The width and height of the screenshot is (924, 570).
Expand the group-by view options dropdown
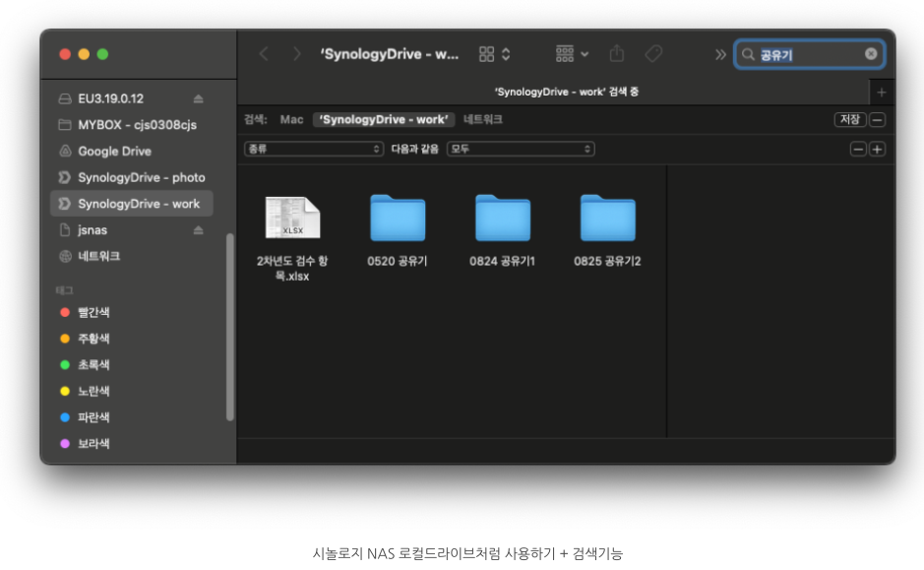click(572, 54)
